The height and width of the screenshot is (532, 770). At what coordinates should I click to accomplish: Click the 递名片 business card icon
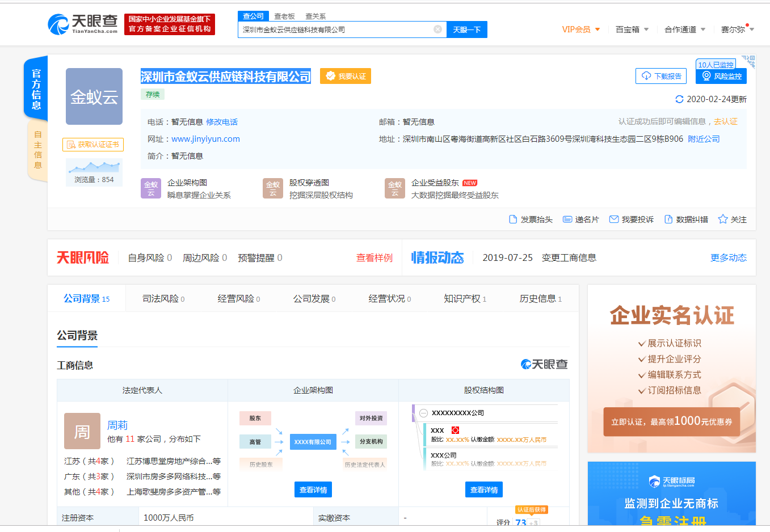(x=568, y=219)
